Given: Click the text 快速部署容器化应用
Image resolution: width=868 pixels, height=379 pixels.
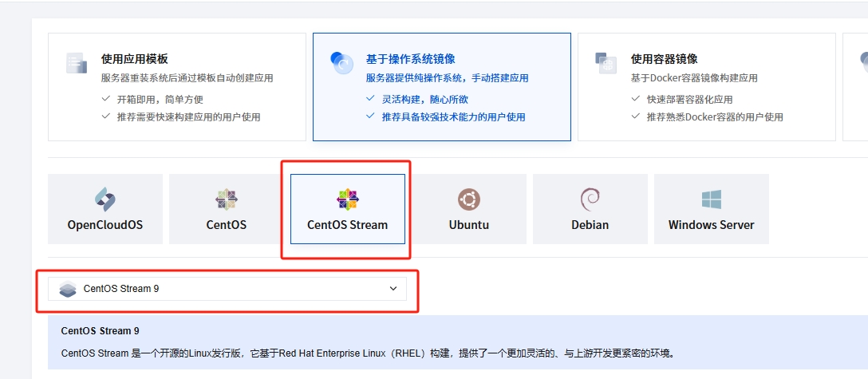Looking at the screenshot, I should tap(690, 100).
